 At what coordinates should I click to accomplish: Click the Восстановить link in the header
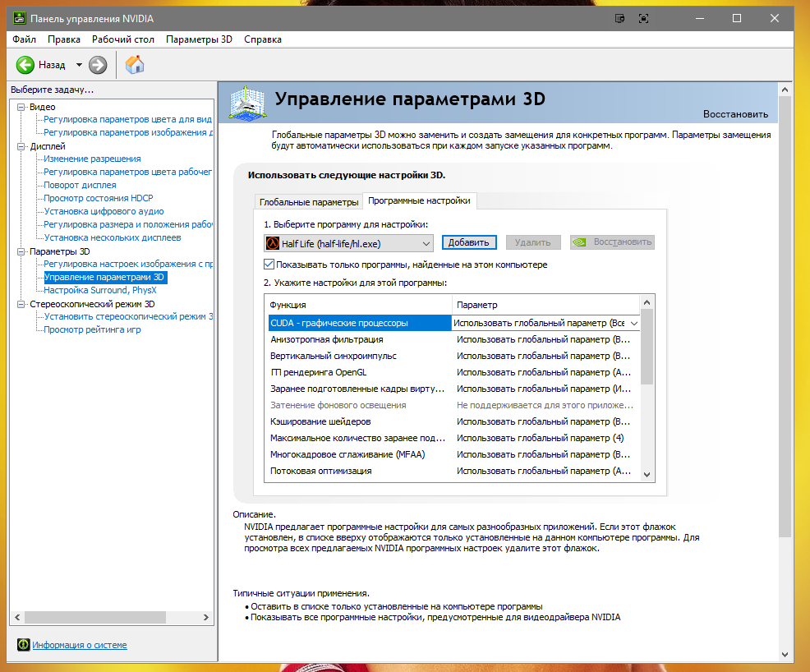click(735, 114)
